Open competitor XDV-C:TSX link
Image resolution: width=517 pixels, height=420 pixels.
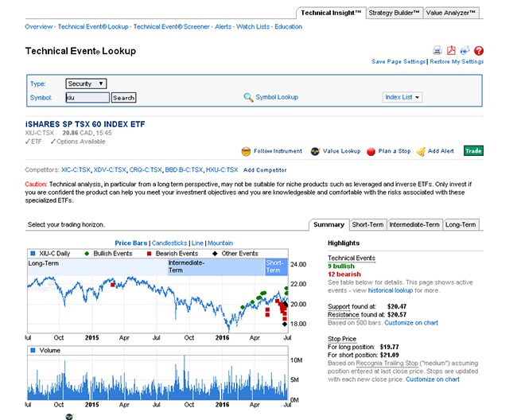(110, 169)
